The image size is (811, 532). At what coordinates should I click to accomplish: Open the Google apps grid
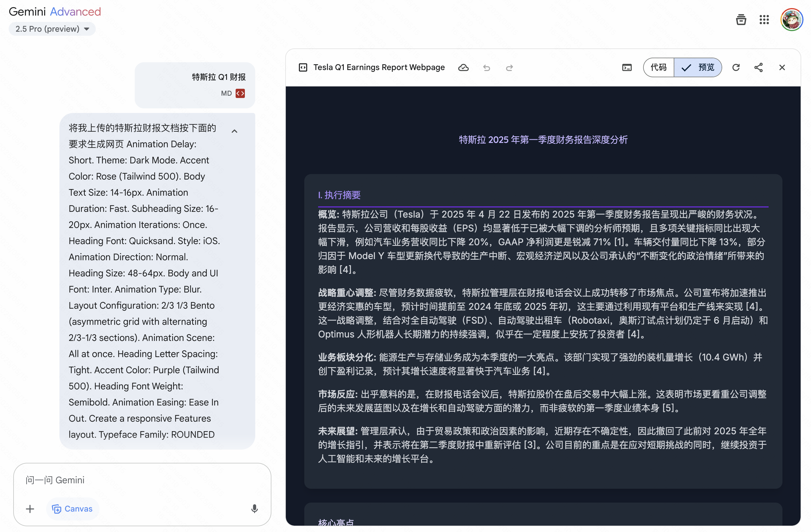coord(764,20)
